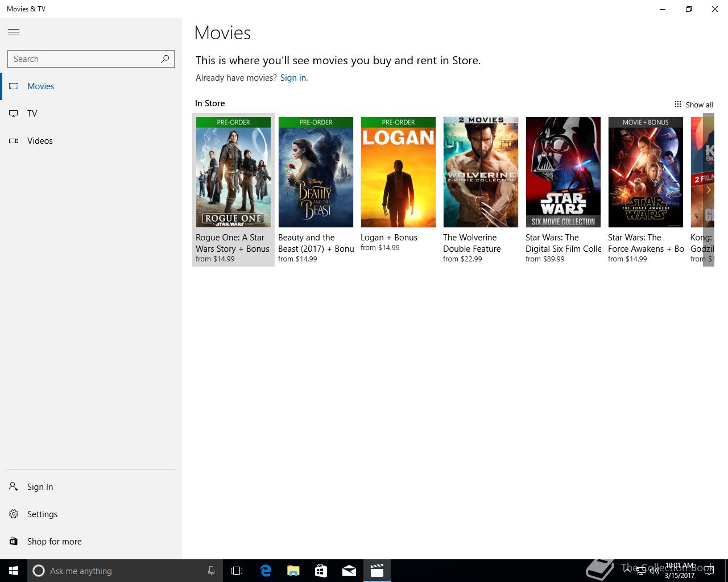Open the Sign In label in sidebar
Image resolution: width=728 pixels, height=582 pixels.
pos(40,487)
